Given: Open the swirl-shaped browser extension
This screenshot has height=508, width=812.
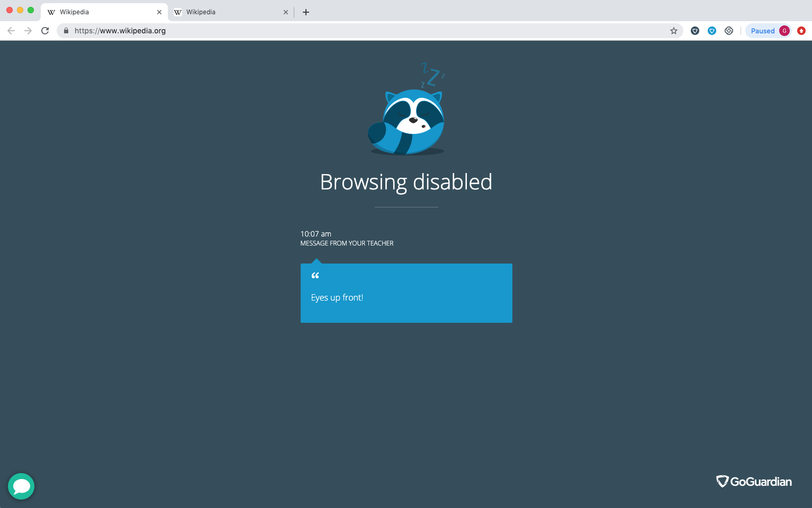Looking at the screenshot, I should click(729, 31).
